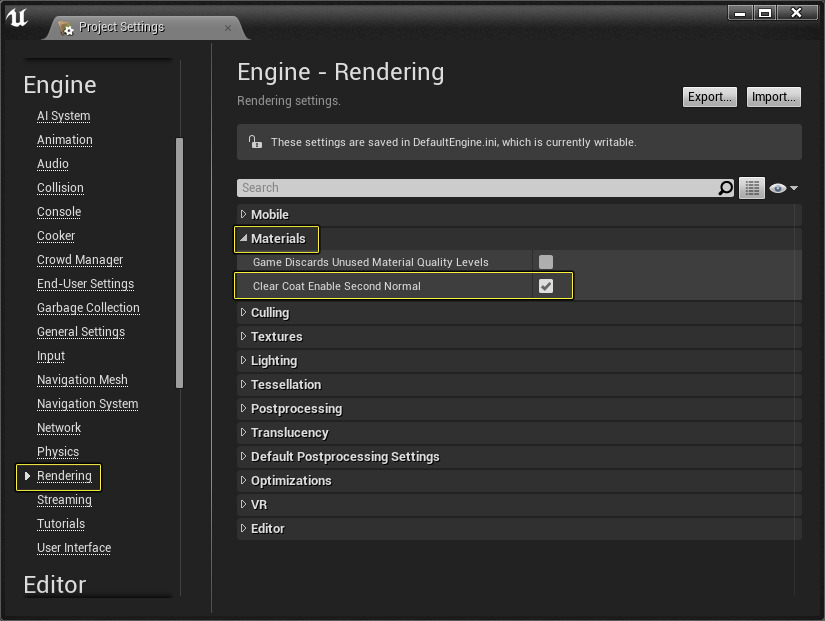The image size is (825, 621).
Task: Click the lock icon for DefaultEngine.ini
Action: click(x=255, y=142)
